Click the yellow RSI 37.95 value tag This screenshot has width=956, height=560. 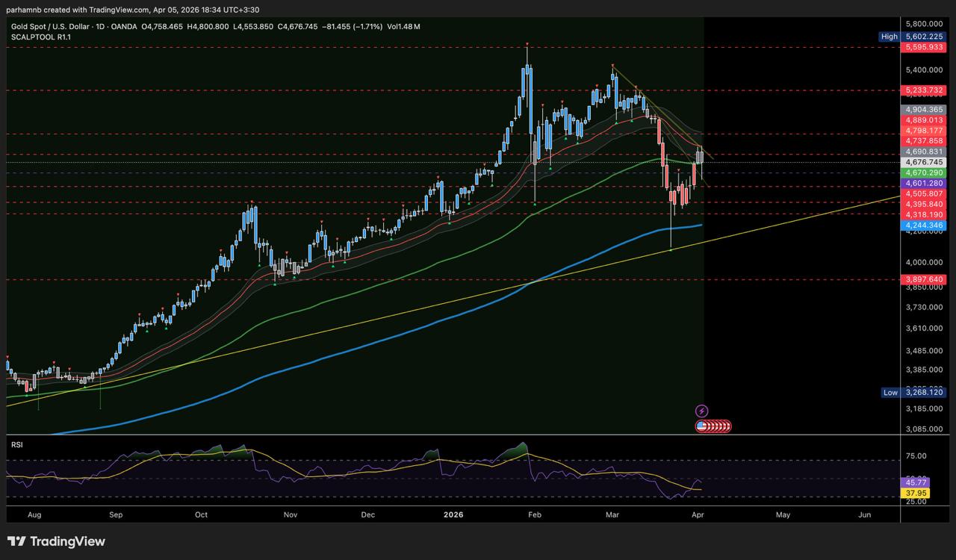coord(916,494)
